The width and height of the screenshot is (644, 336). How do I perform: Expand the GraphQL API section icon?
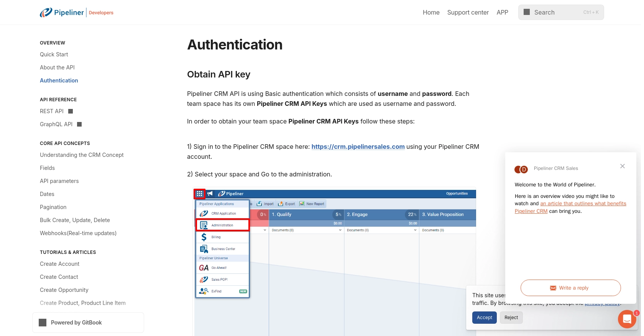pyautogui.click(x=79, y=124)
